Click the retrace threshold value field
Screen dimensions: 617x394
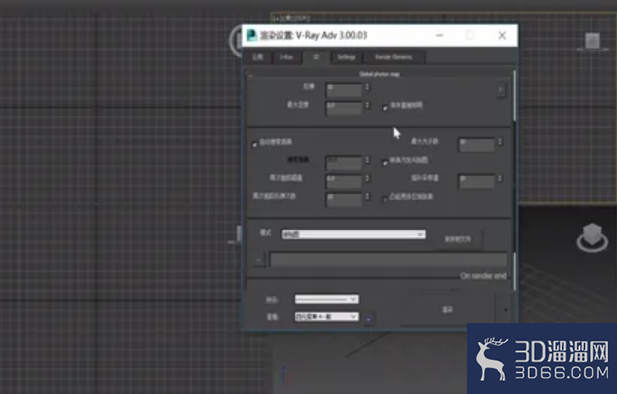(344, 181)
